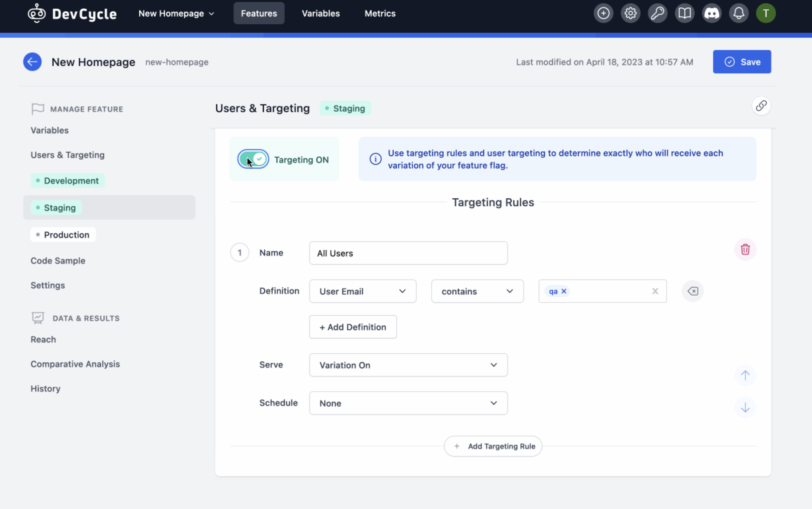Viewport: 812px width, 509px height.
Task: Copy the Users & Targeting link icon
Action: click(761, 106)
